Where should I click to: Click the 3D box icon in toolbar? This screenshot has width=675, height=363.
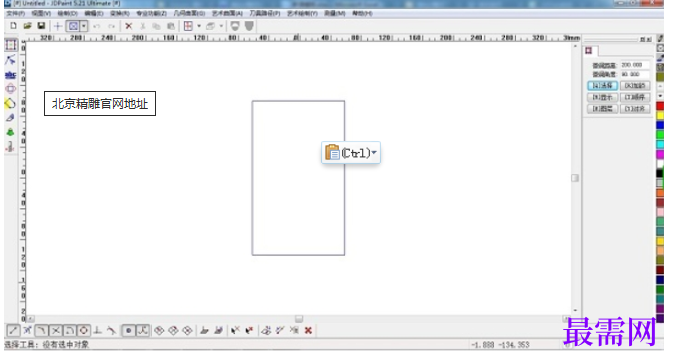pos(210,26)
